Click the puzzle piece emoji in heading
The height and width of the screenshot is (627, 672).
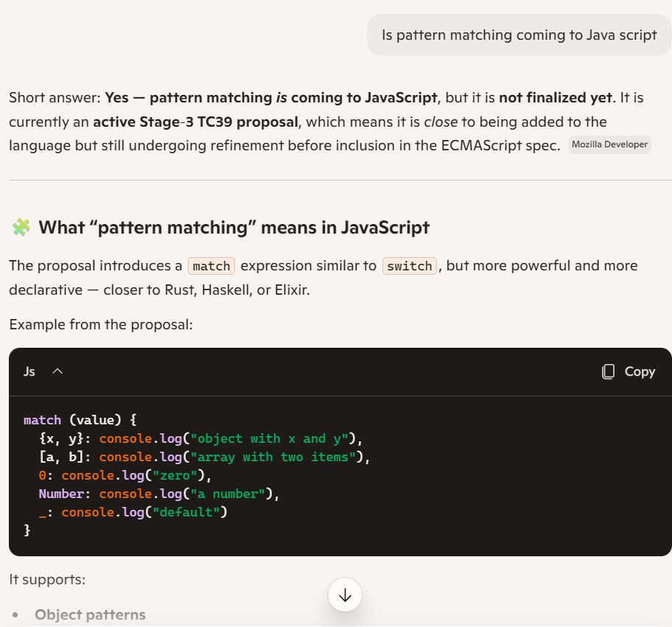21,227
